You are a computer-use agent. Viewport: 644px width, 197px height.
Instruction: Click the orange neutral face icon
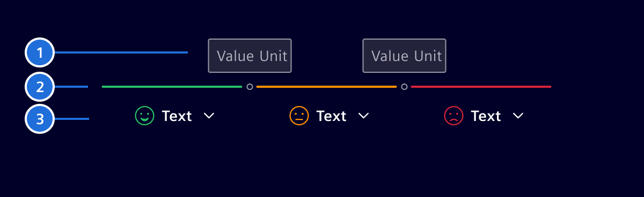(x=299, y=116)
